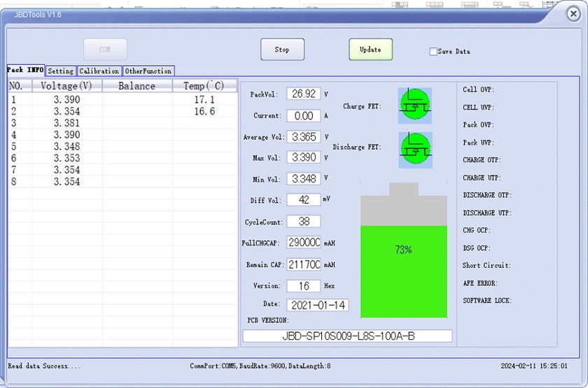Viewport: 588px width, 388px height.
Task: Click the CHARGE UTP: status label
Action: point(482,178)
